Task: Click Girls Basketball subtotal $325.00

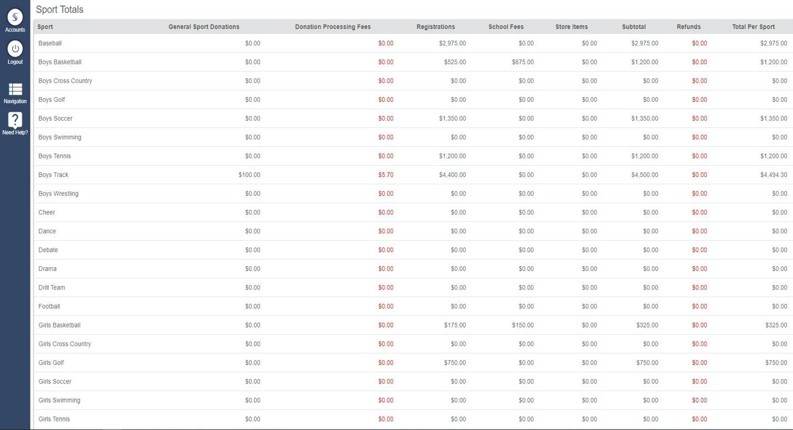Action: [x=647, y=325]
